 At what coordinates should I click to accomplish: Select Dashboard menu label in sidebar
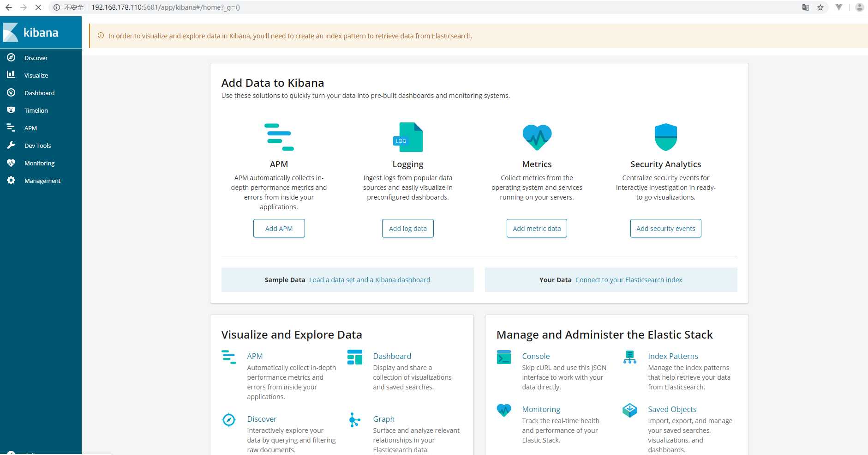point(40,93)
